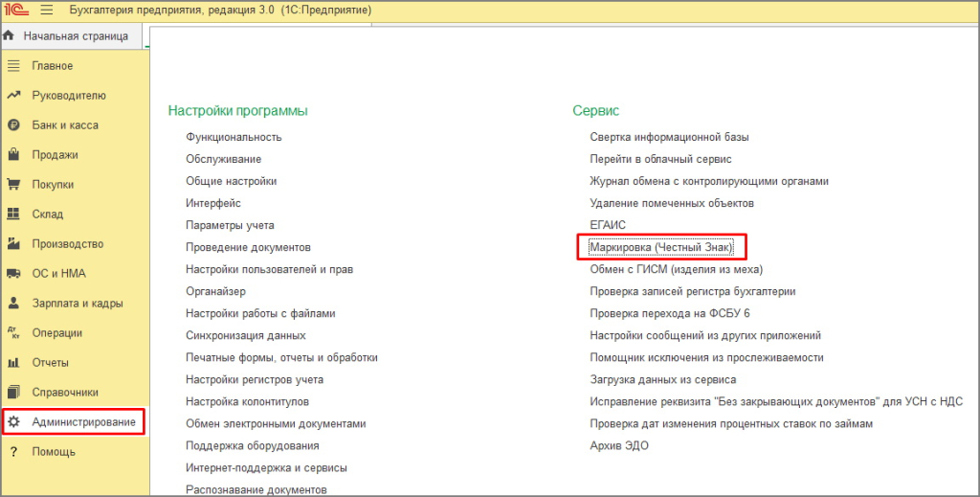Open Синхронизация данных link

246,335
